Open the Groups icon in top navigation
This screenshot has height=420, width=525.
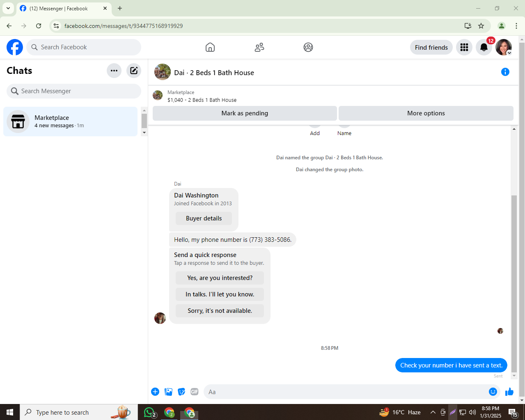click(x=308, y=47)
